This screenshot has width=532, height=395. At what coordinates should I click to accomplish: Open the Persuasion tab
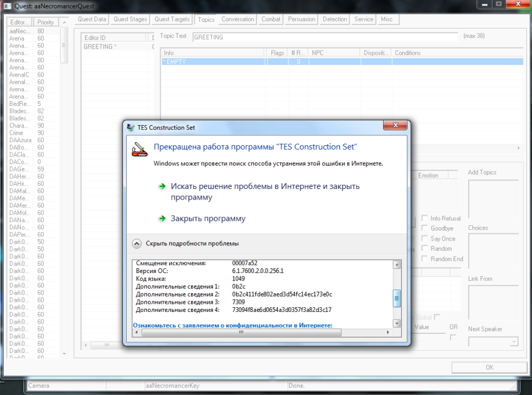coord(302,19)
